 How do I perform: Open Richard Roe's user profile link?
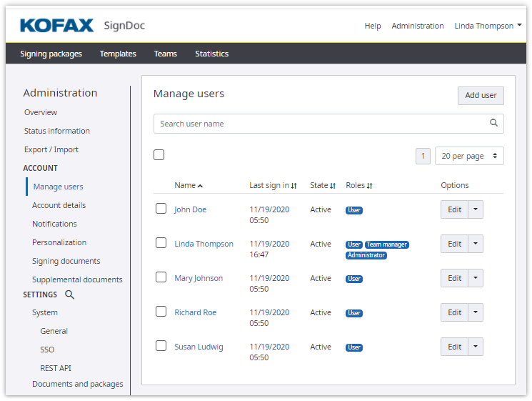[195, 312]
